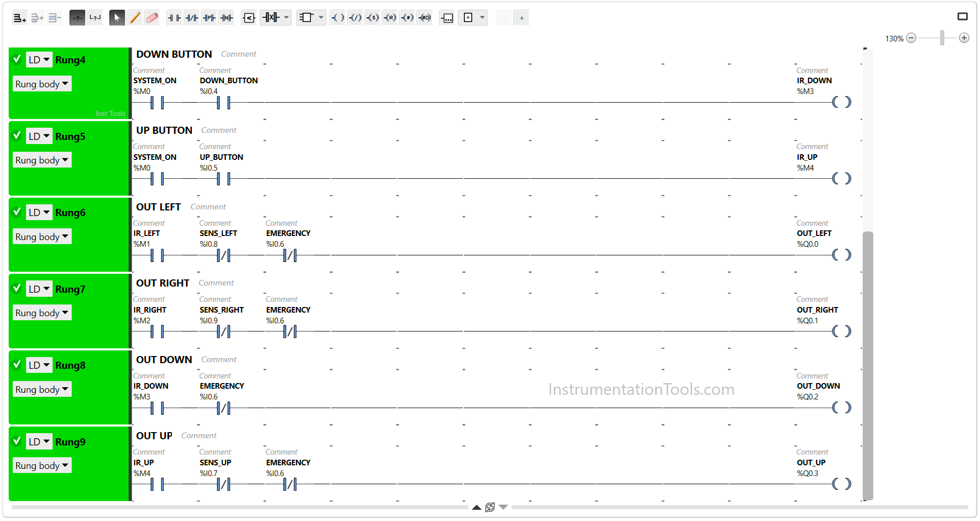Click the UP_BUTTON %I0.5 contact
The height and width of the screenshot is (521, 980).
coord(224,179)
